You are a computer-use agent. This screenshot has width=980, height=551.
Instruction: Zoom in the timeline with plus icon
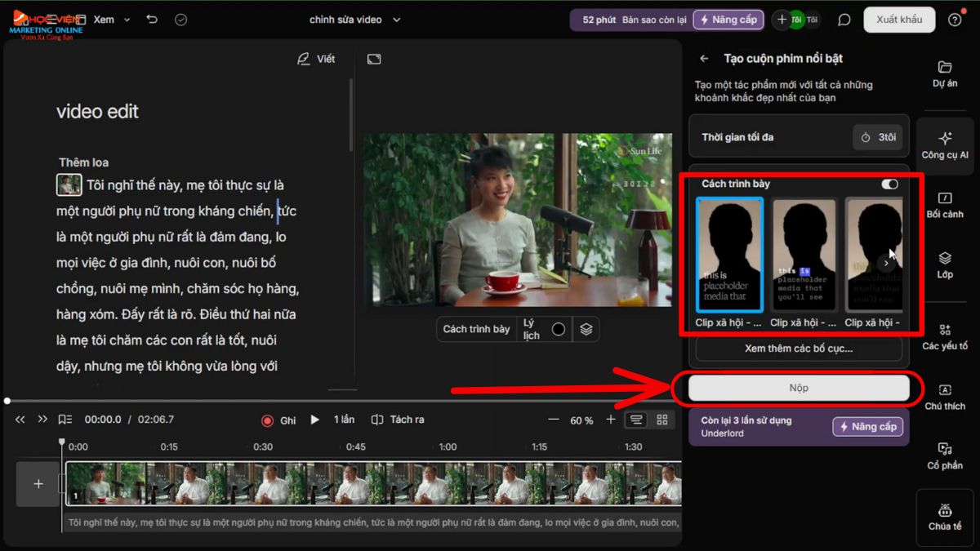pos(610,420)
